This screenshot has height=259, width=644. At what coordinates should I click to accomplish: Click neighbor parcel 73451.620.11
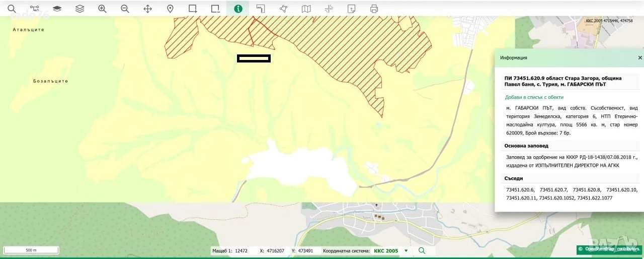tap(521, 198)
